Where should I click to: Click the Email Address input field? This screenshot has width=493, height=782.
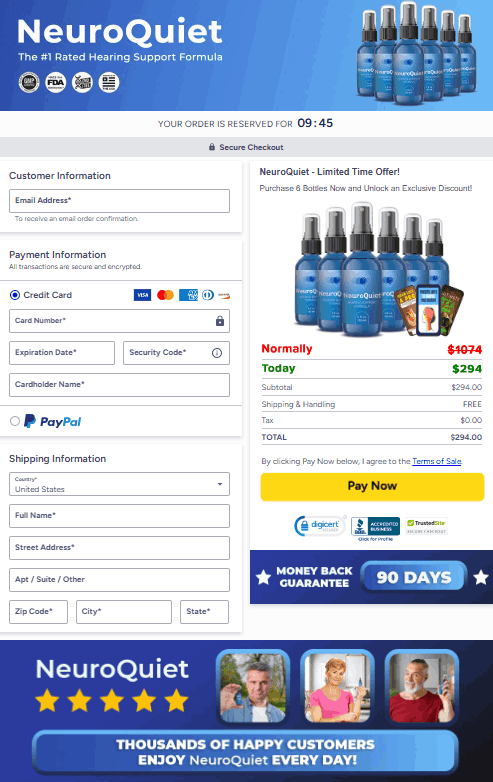pyautogui.click(x=119, y=201)
